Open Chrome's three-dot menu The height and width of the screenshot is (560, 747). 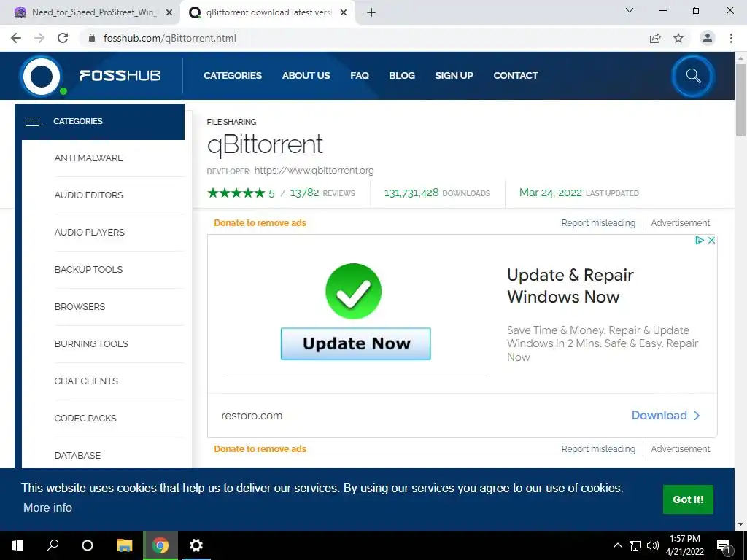(731, 38)
